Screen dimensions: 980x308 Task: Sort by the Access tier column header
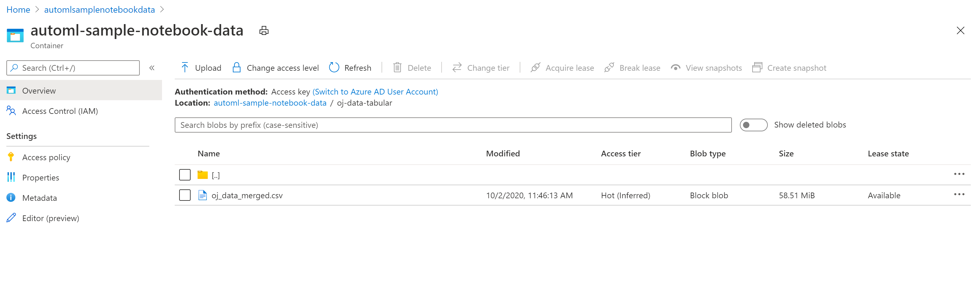pos(620,154)
